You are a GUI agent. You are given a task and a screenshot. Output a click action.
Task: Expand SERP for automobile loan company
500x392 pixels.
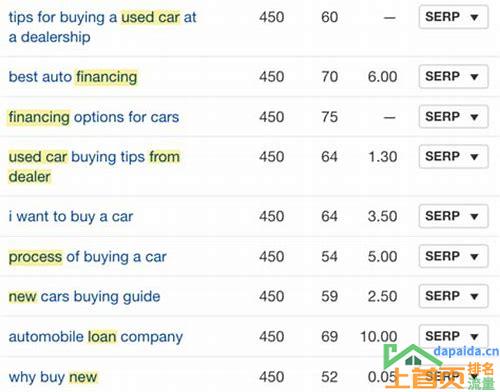coord(453,336)
